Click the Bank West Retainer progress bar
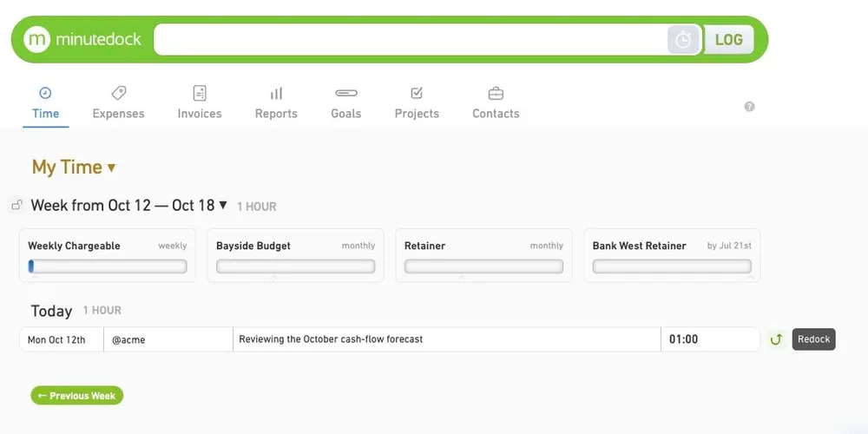 (x=672, y=266)
